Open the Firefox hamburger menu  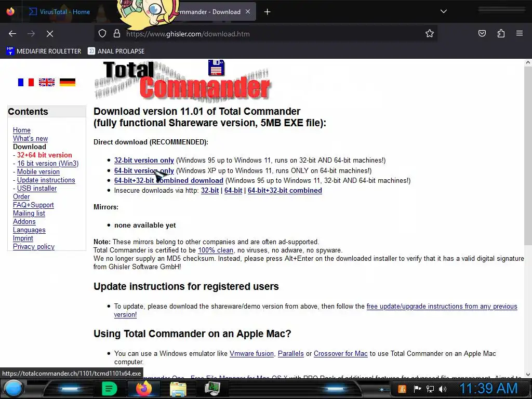coord(520,33)
